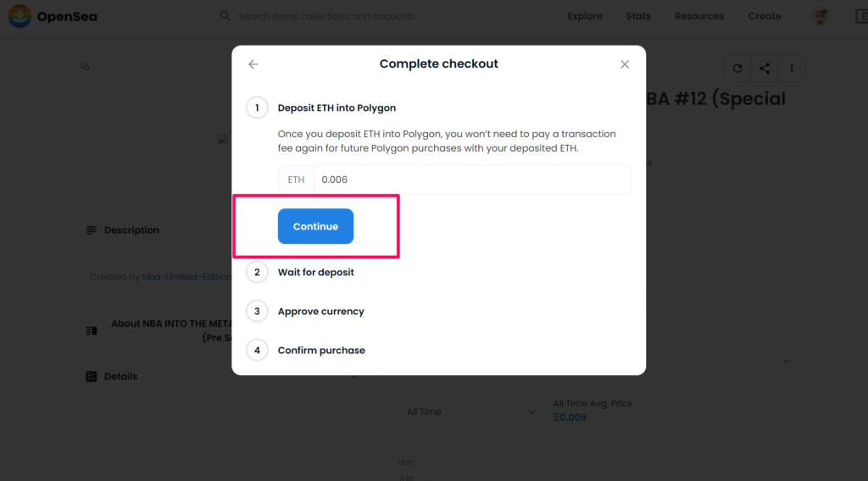The height and width of the screenshot is (481, 868).
Task: Open the Resources menu
Action: [699, 16]
